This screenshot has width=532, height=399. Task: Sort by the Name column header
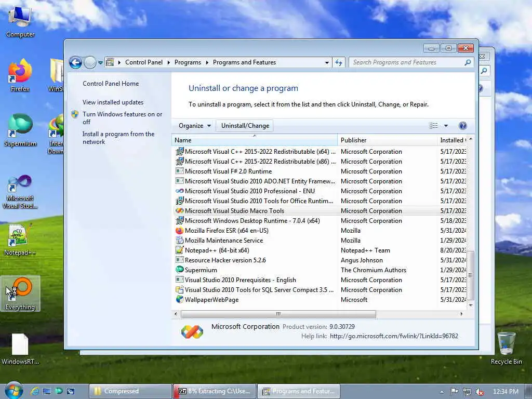point(255,140)
